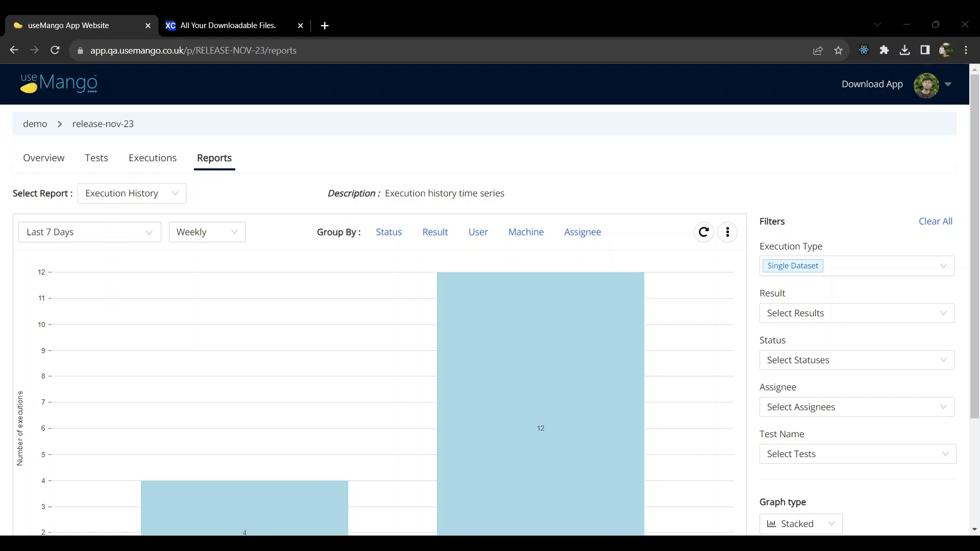Group chart by Assignee
Viewport: 980px width, 551px height.
583,232
